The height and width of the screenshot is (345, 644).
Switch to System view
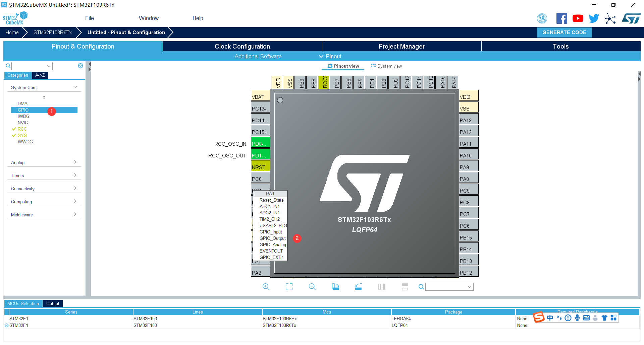386,66
